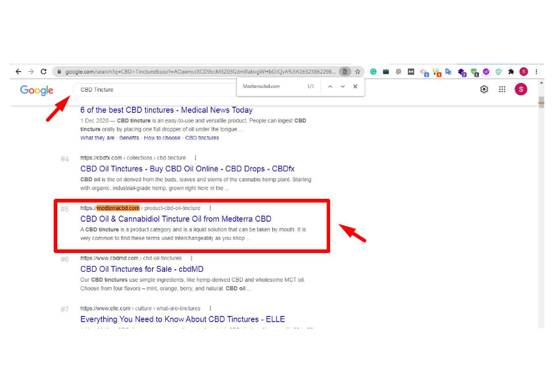Screen dimensions: 555x392
Task: Open options menu for medterracbd.com result
Action: (211, 208)
